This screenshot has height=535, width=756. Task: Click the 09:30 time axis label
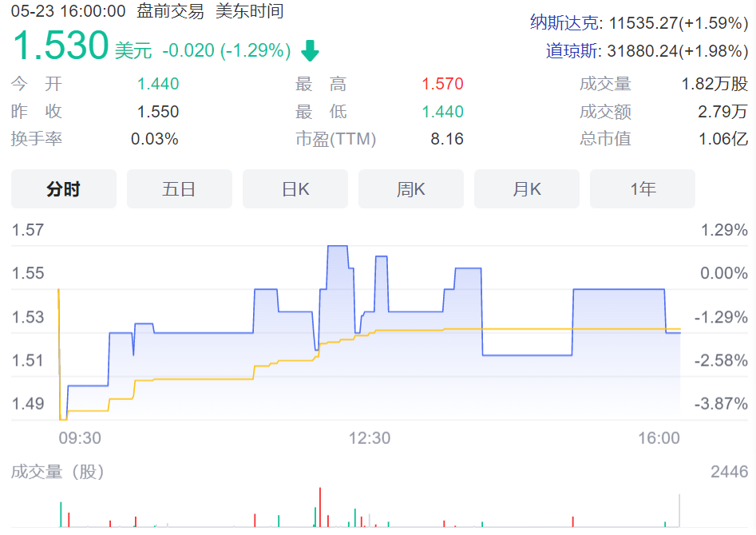click(80, 438)
